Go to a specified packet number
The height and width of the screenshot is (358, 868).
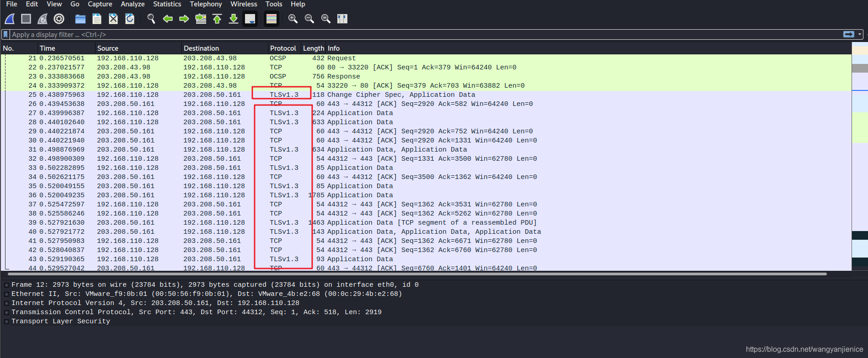tap(201, 19)
